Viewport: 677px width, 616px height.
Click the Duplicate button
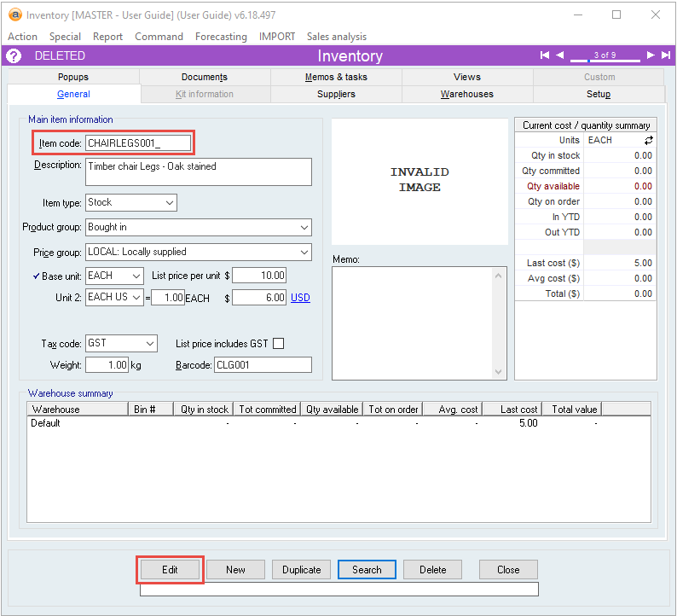point(301,570)
